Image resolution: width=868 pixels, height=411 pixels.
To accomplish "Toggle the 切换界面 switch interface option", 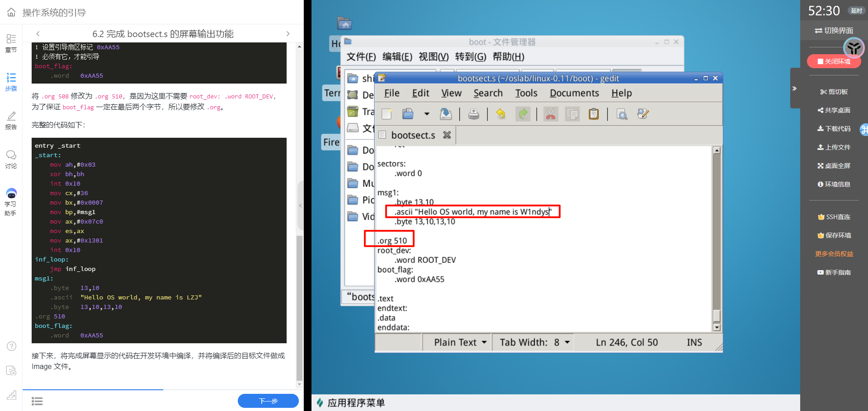I will click(x=834, y=31).
